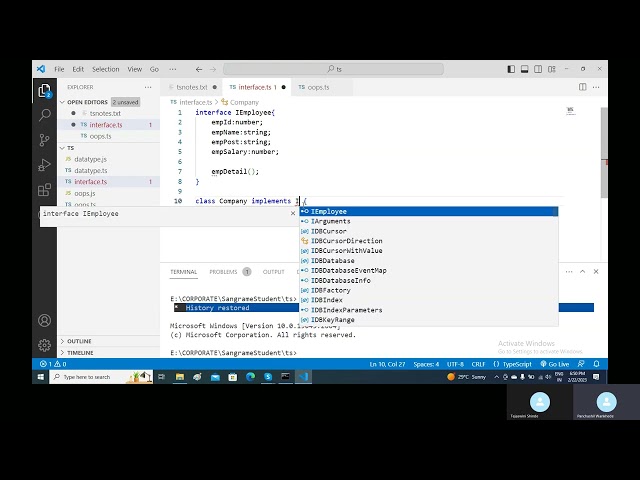Open the title bar menu overflow ellipsis
This screenshot has height=480, width=640.
[173, 69]
